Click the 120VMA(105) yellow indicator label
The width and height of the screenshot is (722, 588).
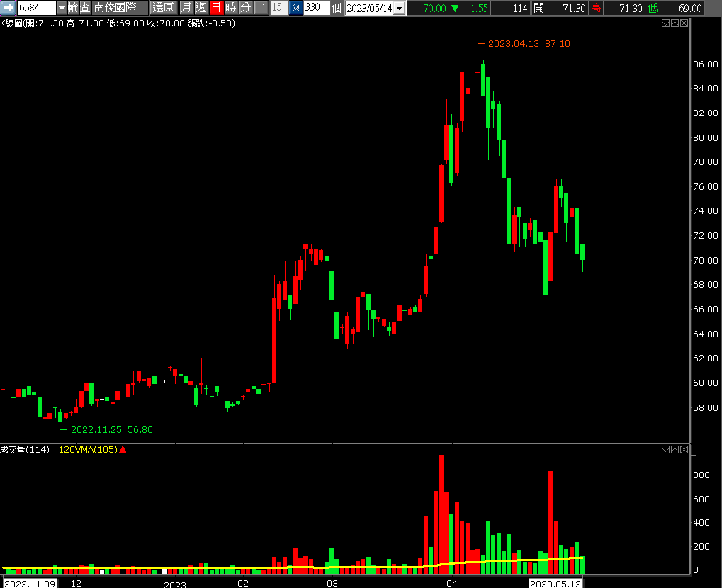(88, 450)
